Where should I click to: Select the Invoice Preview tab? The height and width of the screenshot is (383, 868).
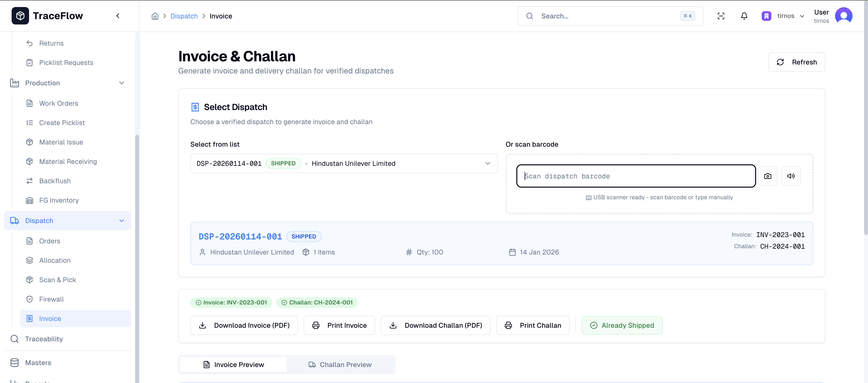(233, 365)
